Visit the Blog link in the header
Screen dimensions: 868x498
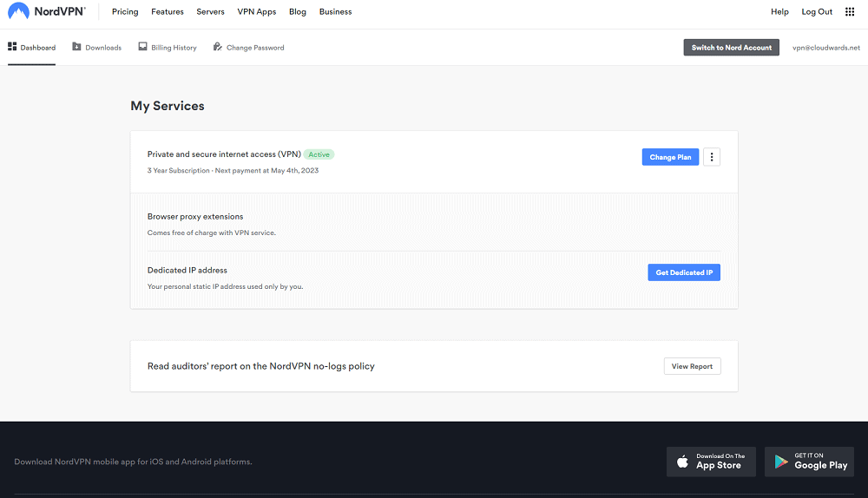coord(297,11)
